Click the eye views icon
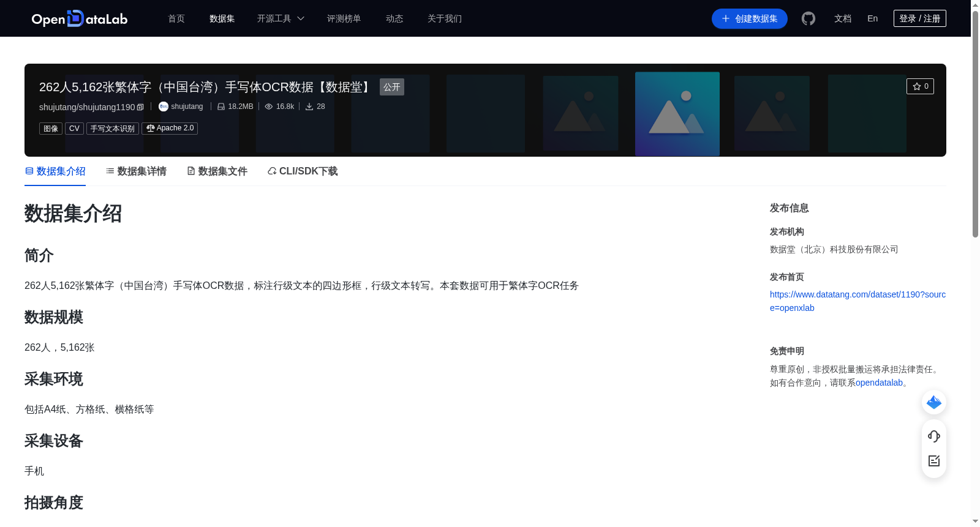The height and width of the screenshot is (527, 980). 268,107
